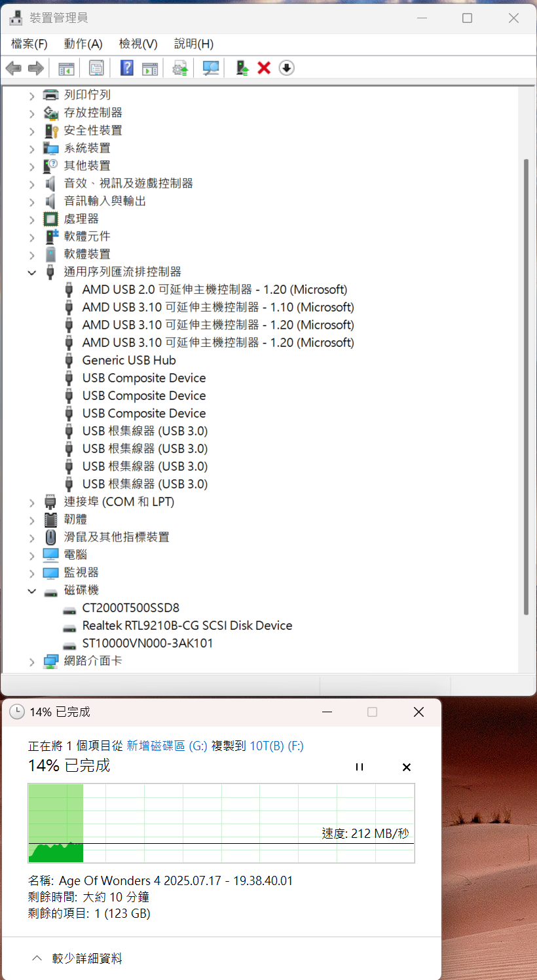The width and height of the screenshot is (537, 980).
Task: Toggle the show/hide console tree toolbar icon
Action: [x=66, y=68]
